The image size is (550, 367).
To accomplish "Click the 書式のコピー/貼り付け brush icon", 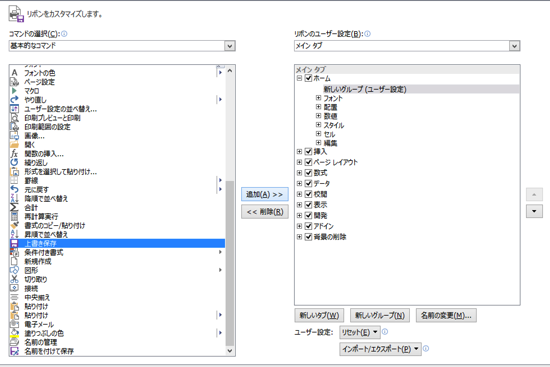I will (14, 225).
